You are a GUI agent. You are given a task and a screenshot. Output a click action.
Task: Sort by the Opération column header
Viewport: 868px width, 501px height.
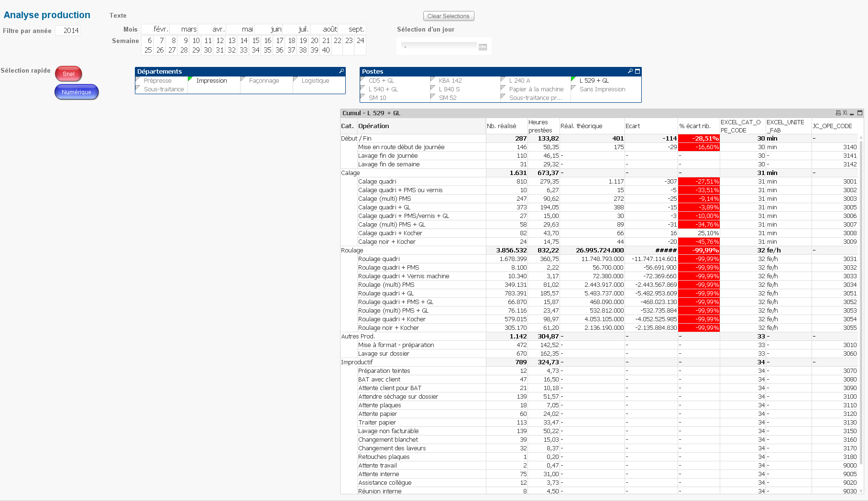click(x=422, y=126)
